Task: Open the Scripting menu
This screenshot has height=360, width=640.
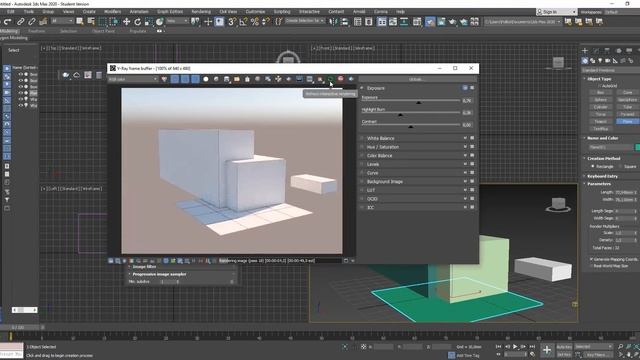Action: pyautogui.click(x=282, y=12)
